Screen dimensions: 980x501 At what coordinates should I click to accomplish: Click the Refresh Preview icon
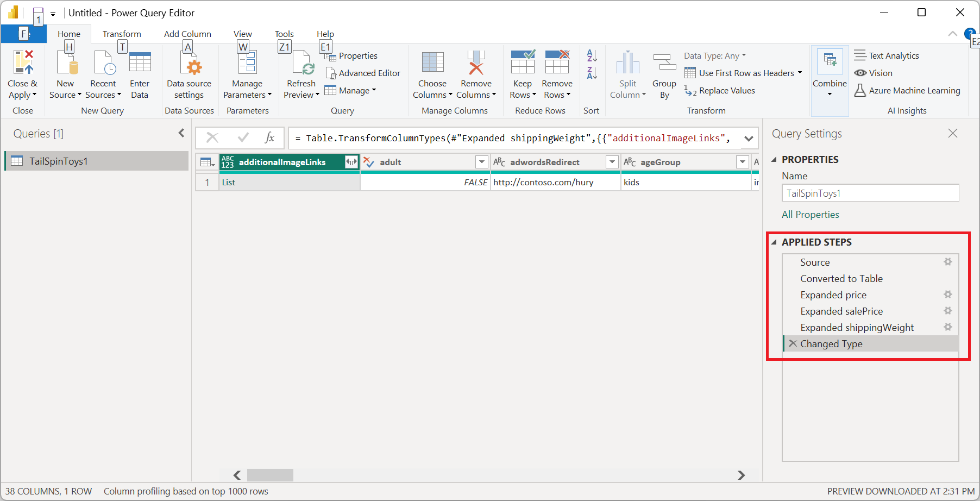(x=301, y=63)
